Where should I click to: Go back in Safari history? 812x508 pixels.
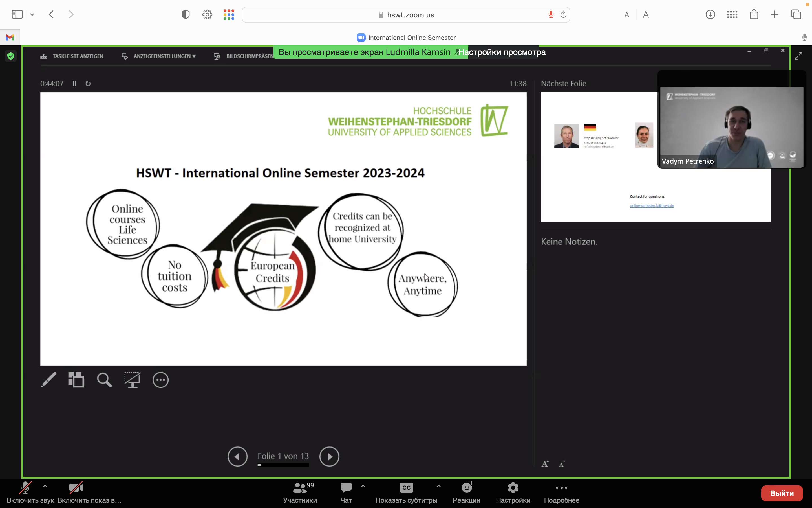51,14
